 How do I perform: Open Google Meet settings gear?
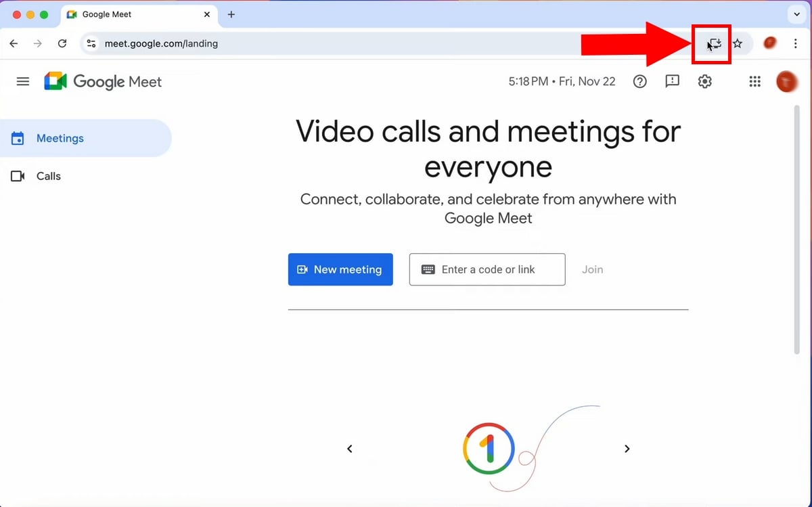pos(704,82)
